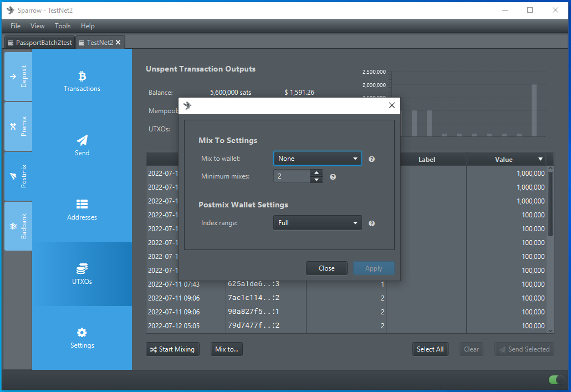Click the Sparrow icon in the dialog title bar
Viewport: 571px width, 392px height.
pos(187,106)
